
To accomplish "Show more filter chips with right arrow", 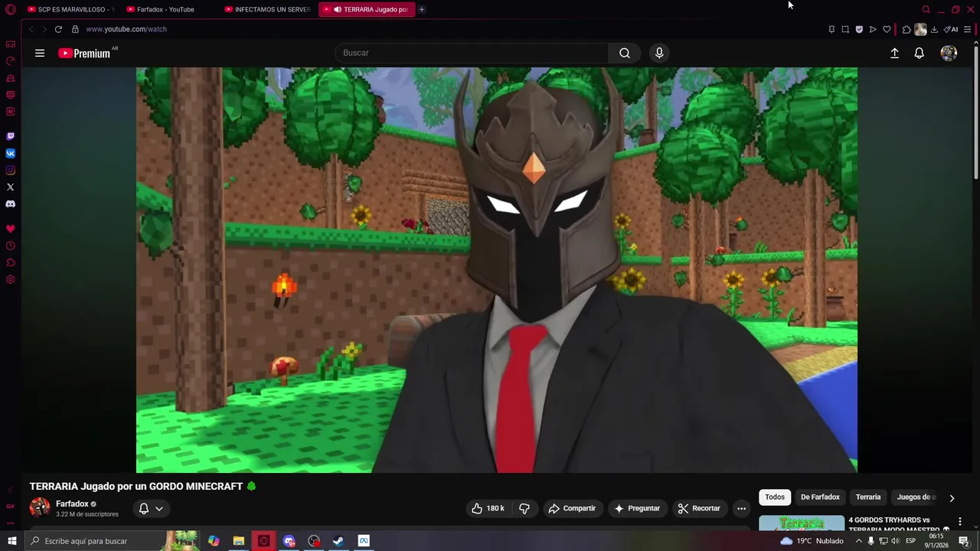I will 952,497.
